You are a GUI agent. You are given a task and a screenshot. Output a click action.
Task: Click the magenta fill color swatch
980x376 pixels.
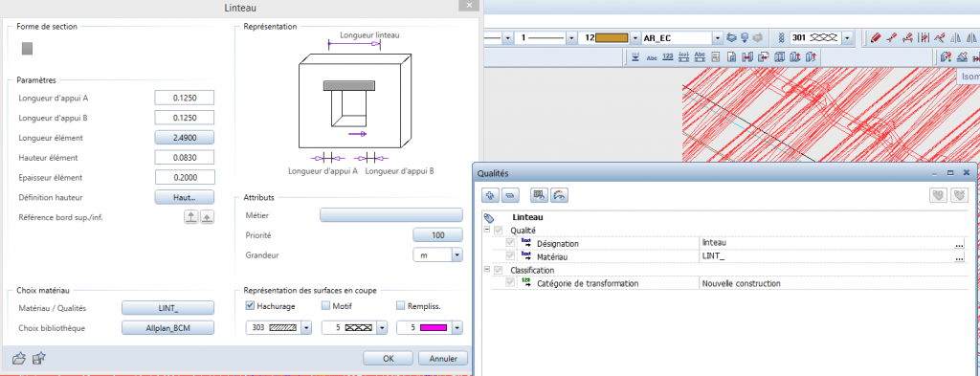click(433, 327)
